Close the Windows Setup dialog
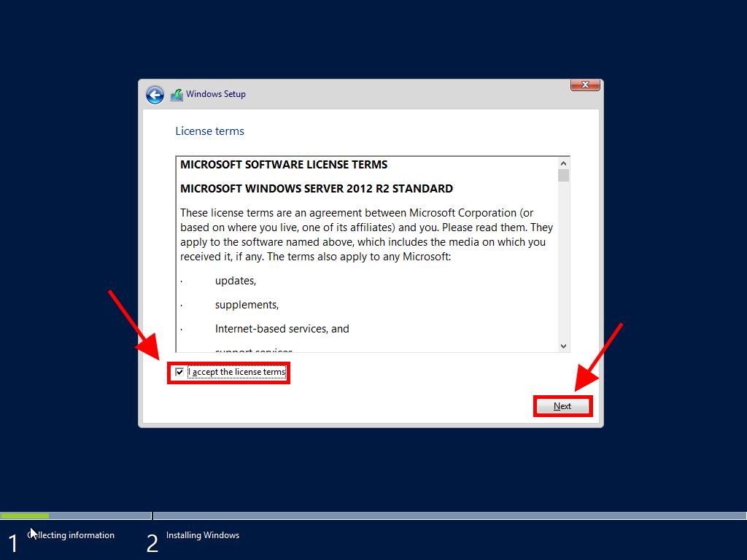Viewport: 747px width, 560px height. [585, 85]
